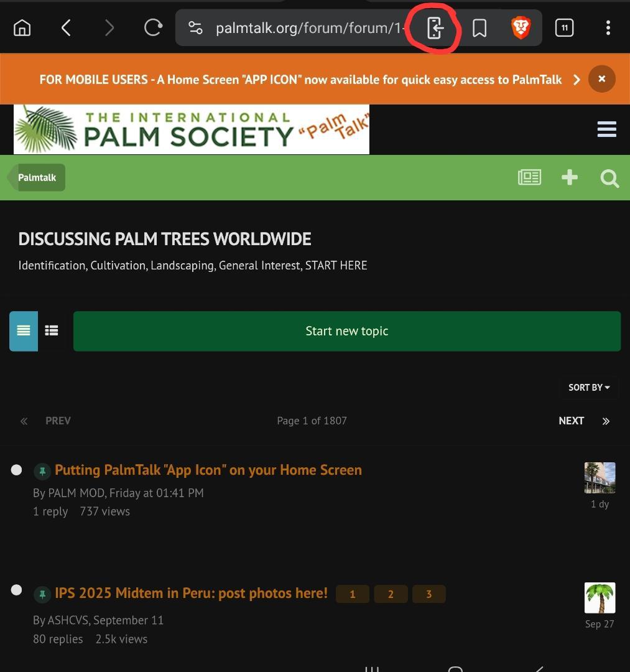Open the tab switcher showing 11 tabs
Image resolution: width=630 pixels, height=672 pixels.
click(564, 28)
